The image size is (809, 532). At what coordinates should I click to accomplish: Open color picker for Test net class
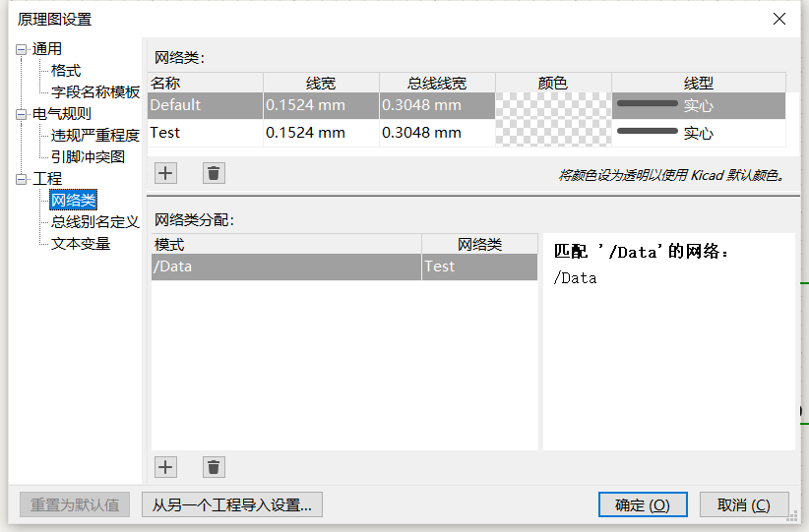554,133
